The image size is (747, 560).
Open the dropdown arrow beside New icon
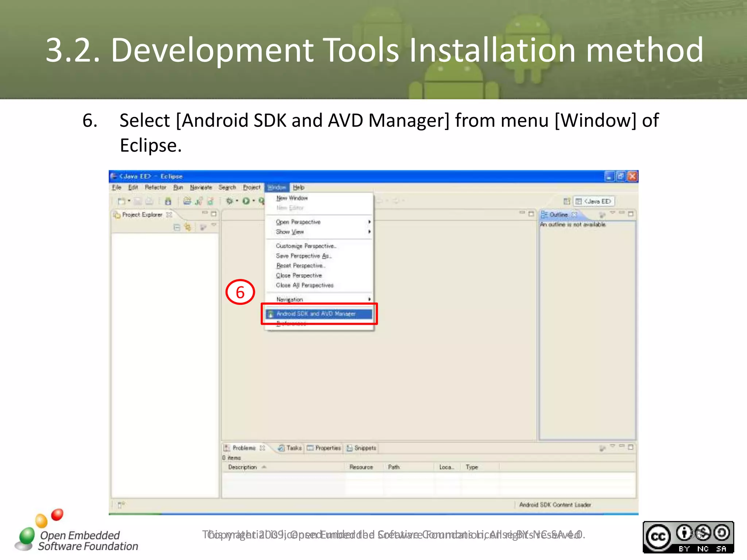tap(129, 201)
